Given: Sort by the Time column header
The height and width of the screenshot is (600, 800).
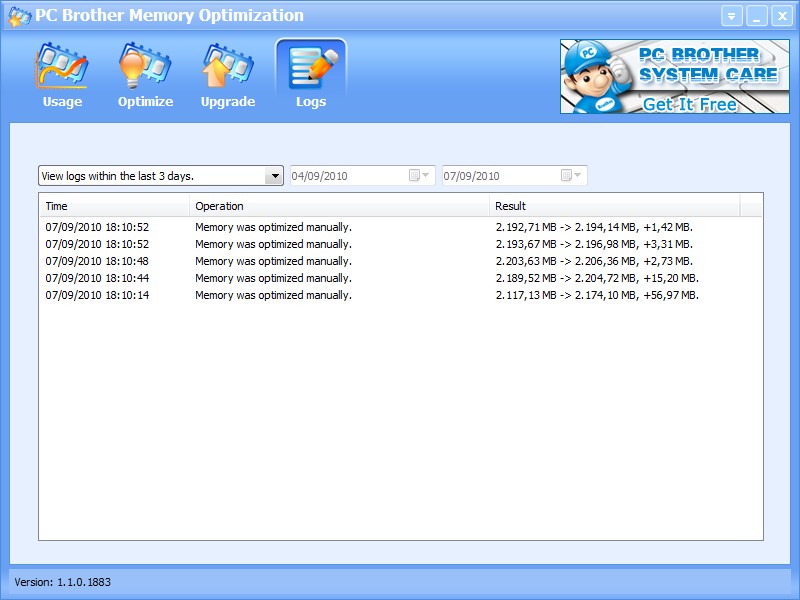Looking at the screenshot, I should 114,206.
